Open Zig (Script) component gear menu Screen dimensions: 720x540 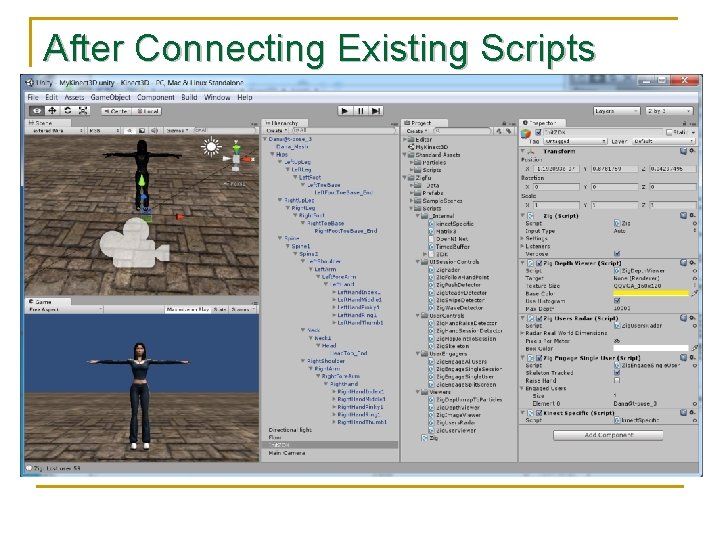pyautogui.click(x=692, y=215)
